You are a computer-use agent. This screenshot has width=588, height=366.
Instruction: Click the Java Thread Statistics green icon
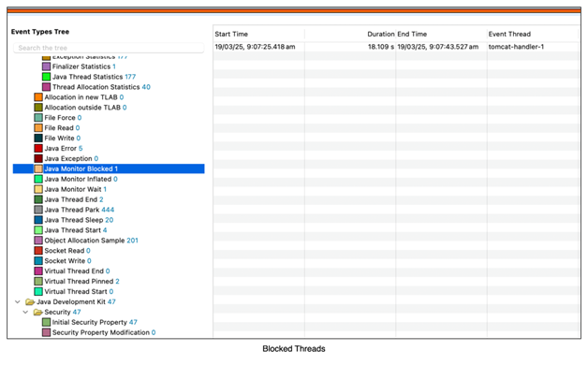point(46,77)
